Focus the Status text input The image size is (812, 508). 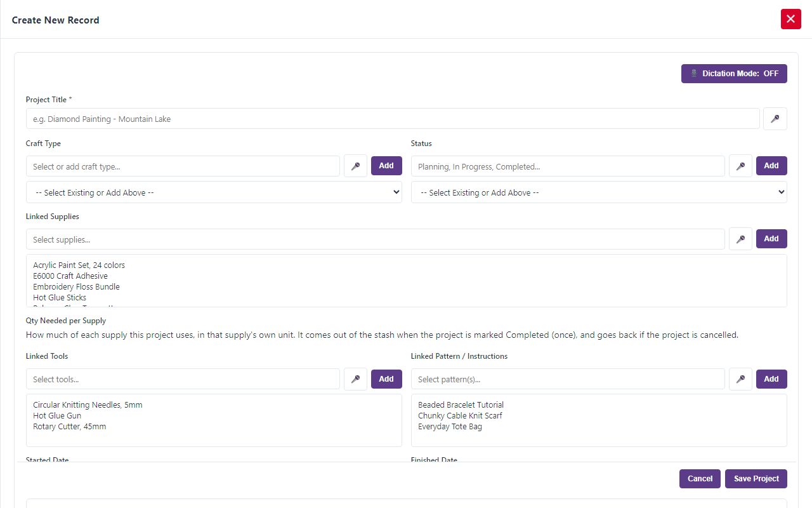click(568, 166)
